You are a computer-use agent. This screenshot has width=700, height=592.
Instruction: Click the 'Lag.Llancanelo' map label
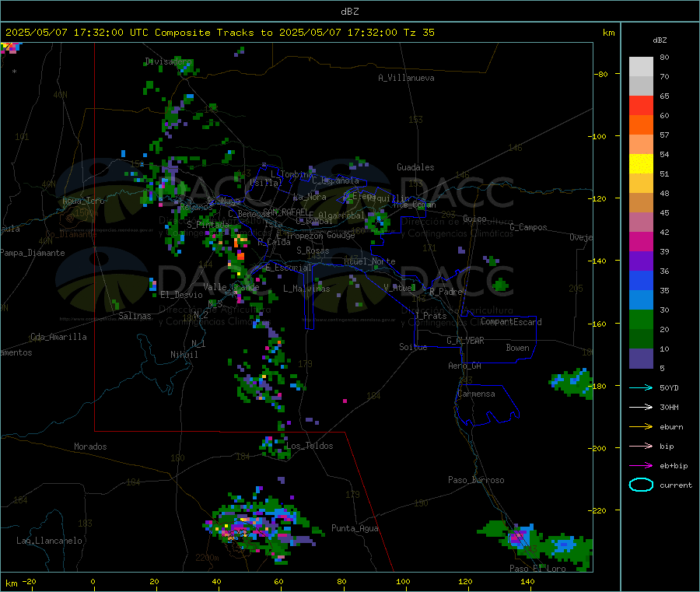[50, 541]
